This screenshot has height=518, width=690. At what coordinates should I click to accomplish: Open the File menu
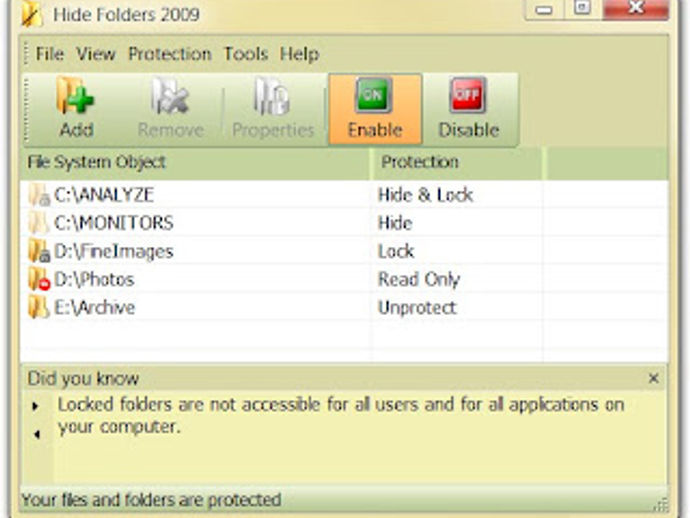coord(50,54)
